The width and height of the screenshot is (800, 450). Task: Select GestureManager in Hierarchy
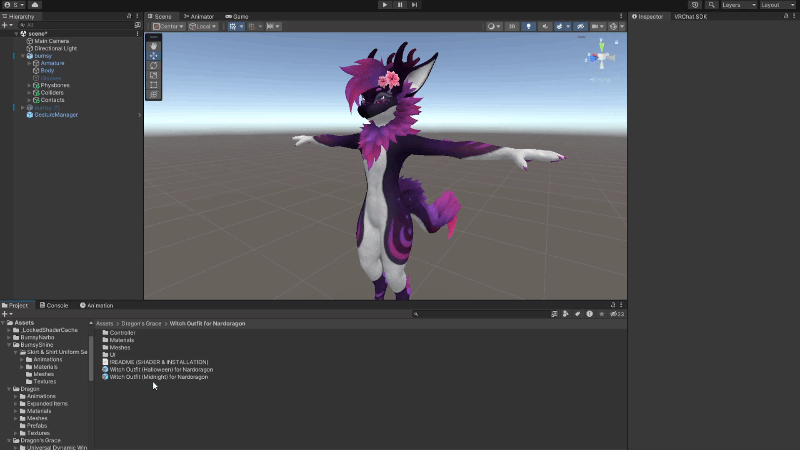pos(56,115)
